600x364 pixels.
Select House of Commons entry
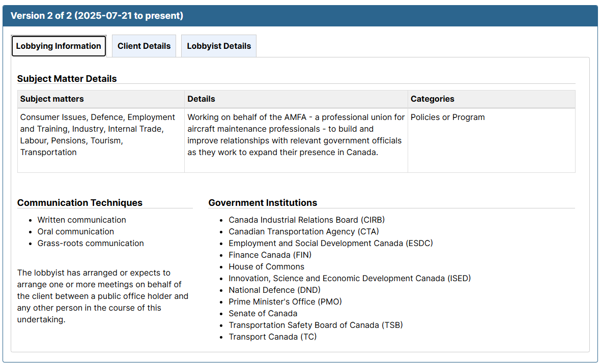(266, 267)
